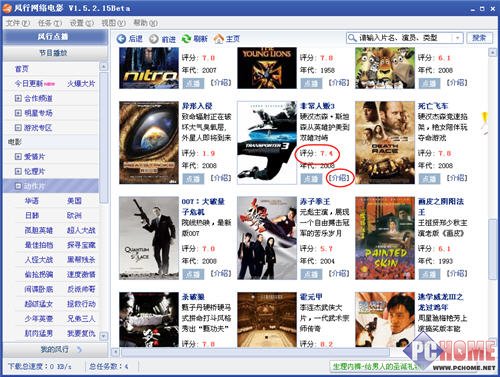Open 今日更新 in the sidebar

[x=29, y=84]
